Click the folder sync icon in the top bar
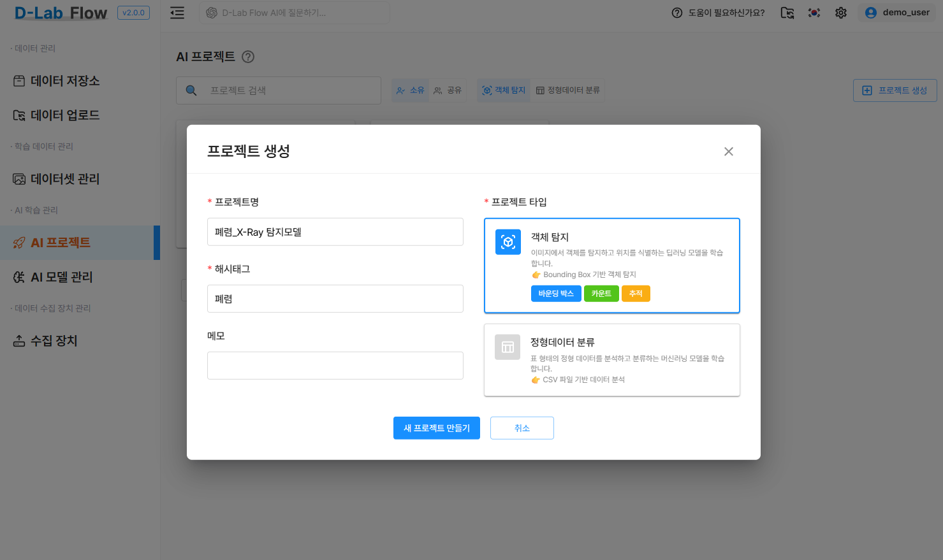 (787, 12)
